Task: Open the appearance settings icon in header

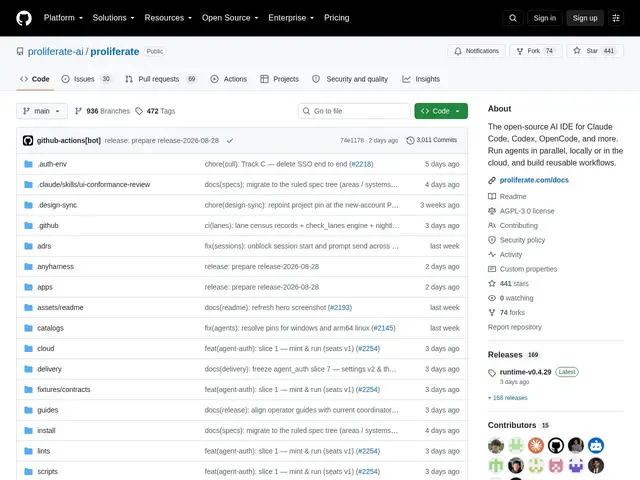Action: 616,18
